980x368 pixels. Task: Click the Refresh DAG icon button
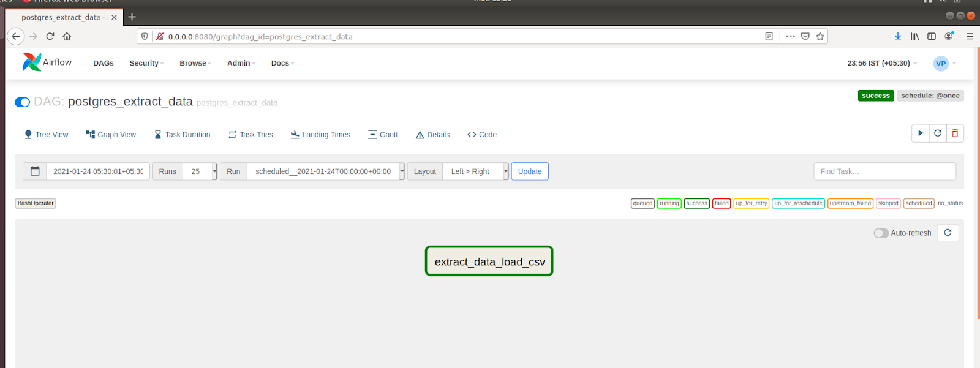[x=938, y=133]
